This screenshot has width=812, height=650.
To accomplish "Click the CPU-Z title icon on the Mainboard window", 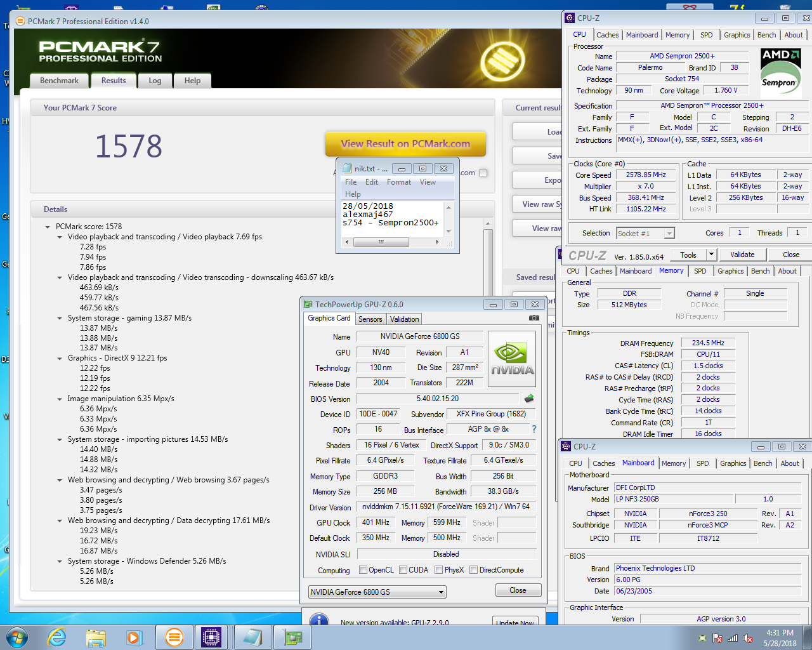I will [x=566, y=446].
